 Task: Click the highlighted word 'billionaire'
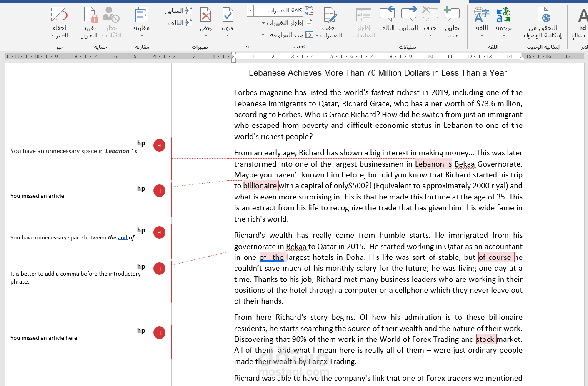(x=260, y=186)
